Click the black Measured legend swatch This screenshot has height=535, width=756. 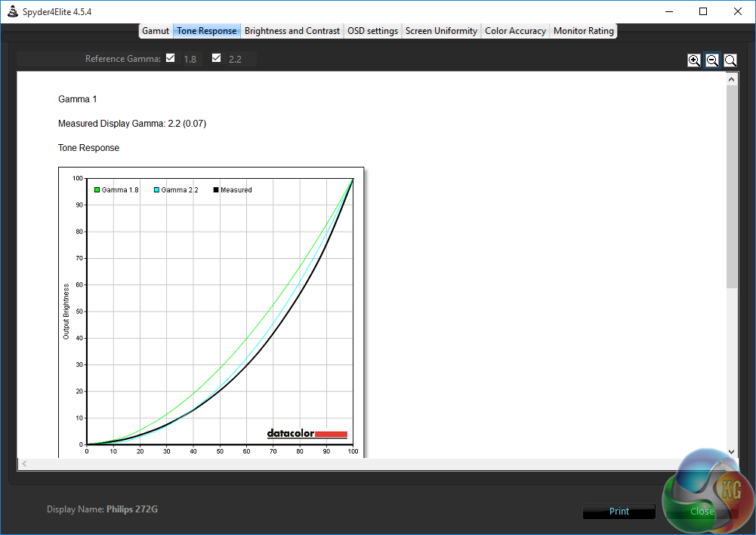tap(216, 189)
